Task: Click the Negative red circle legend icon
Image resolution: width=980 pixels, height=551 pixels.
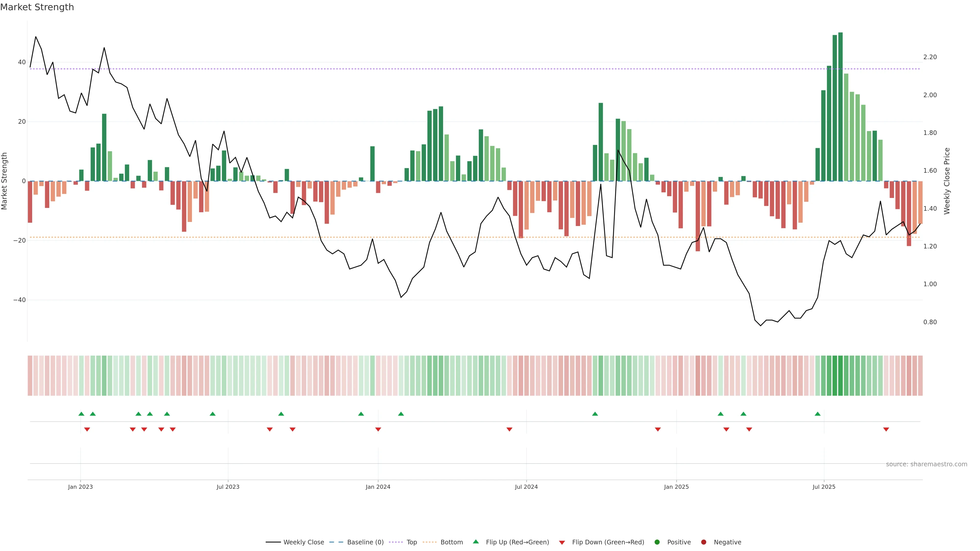Action: (x=703, y=542)
